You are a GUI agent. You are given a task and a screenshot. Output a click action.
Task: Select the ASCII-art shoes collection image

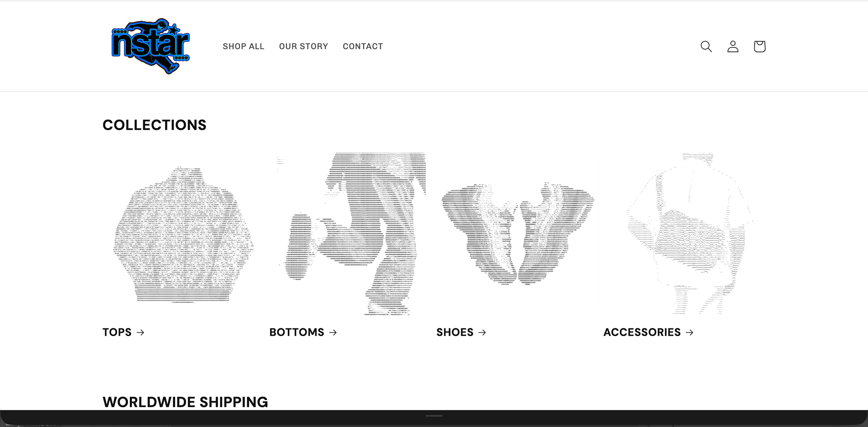(517, 234)
